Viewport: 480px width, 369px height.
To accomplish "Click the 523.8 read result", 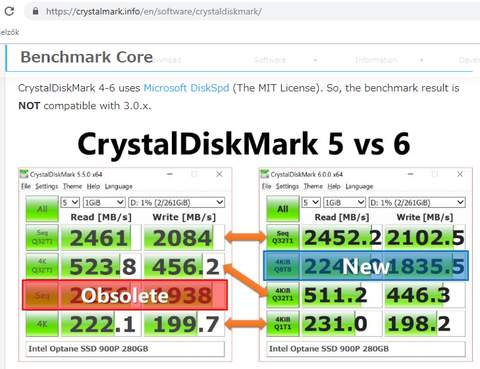I will 101,266.
